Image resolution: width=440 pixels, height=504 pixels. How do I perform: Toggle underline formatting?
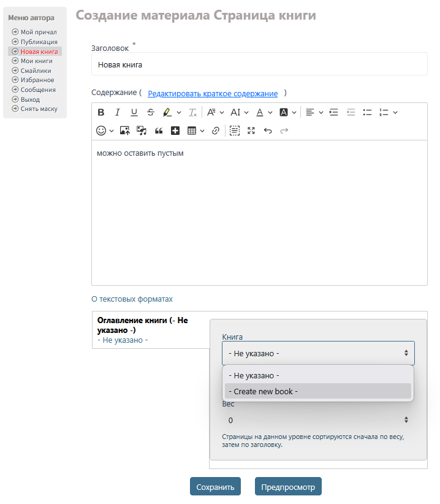[134, 112]
